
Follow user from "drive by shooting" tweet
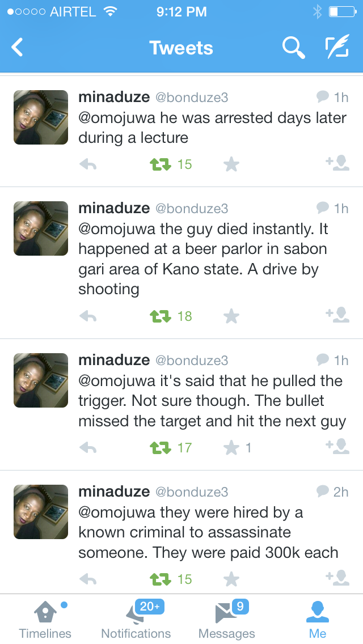[337, 315]
